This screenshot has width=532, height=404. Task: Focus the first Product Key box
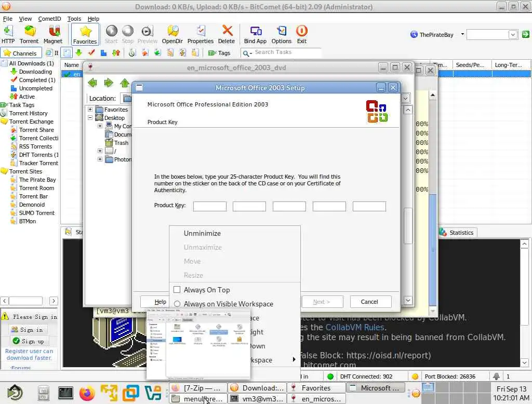[x=210, y=206]
